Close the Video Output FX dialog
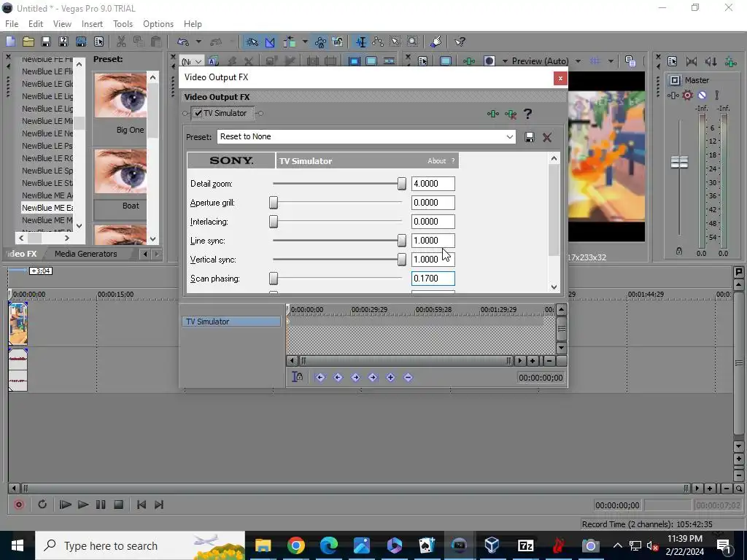 tap(560, 78)
